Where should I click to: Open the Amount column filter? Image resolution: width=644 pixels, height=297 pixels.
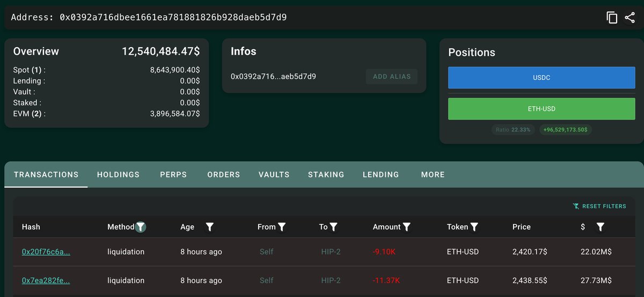tap(407, 227)
